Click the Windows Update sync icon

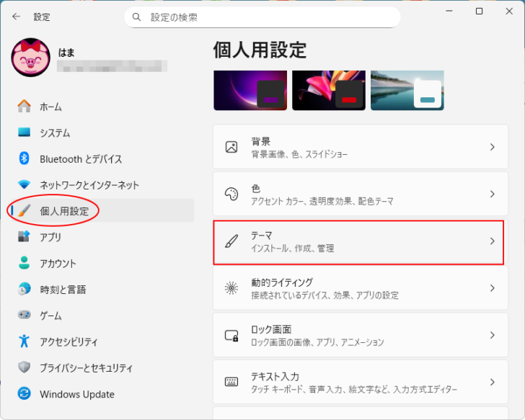[24, 393]
